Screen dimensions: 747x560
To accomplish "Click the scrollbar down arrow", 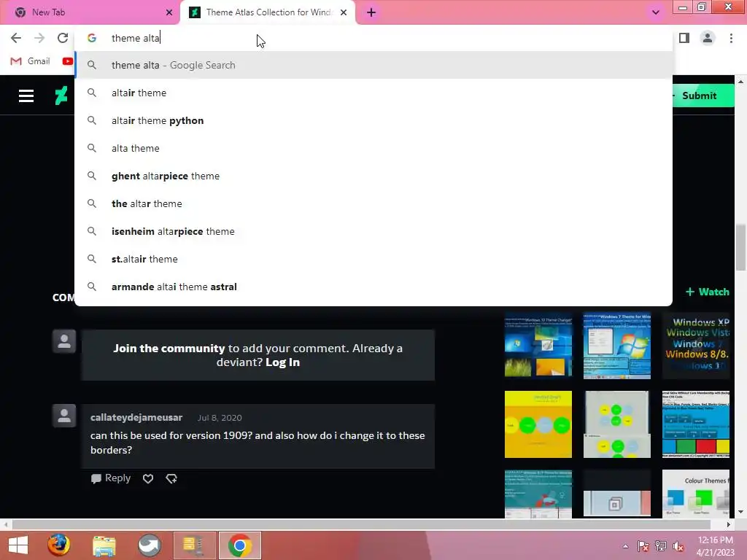I will [x=740, y=512].
